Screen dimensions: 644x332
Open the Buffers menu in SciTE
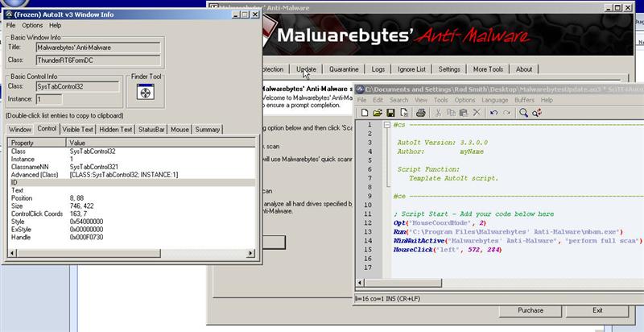[525, 100]
